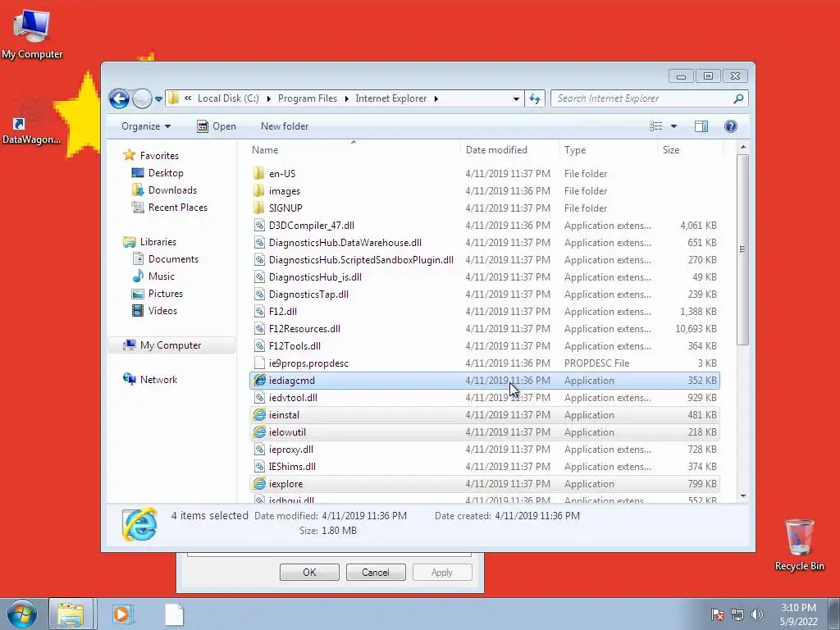Viewport: 840px width, 630px height.
Task: Select the ieinstal application
Action: [x=484, y=414]
